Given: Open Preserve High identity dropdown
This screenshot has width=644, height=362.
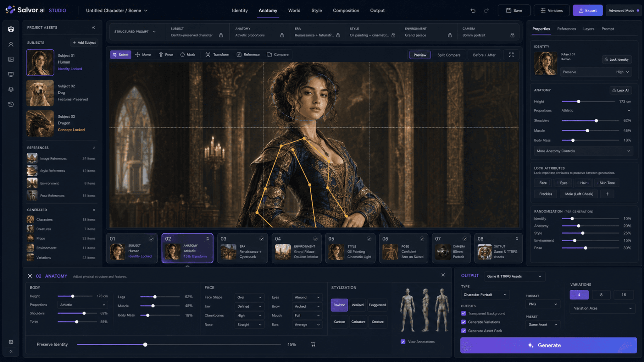Looking at the screenshot, I should 596,72.
